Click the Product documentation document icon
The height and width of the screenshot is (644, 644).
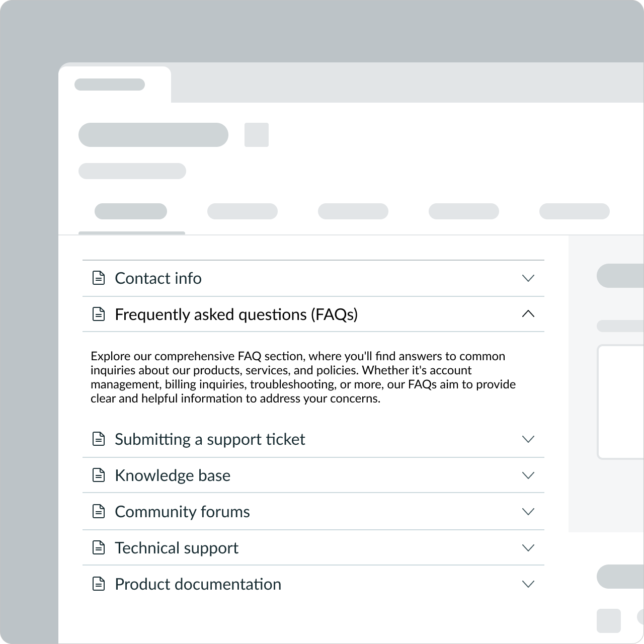click(x=99, y=584)
